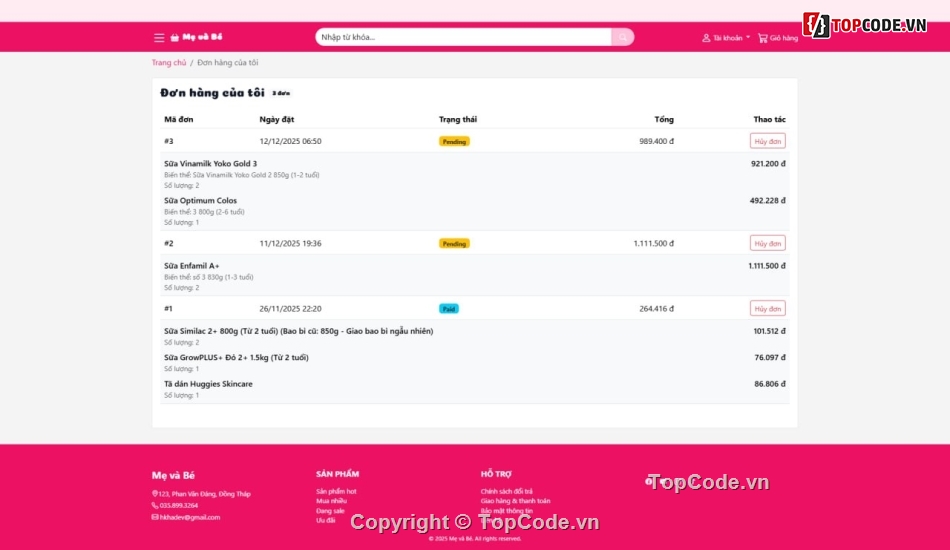The height and width of the screenshot is (550, 950).
Task: Click item price 101.512 đ
Action: (769, 331)
